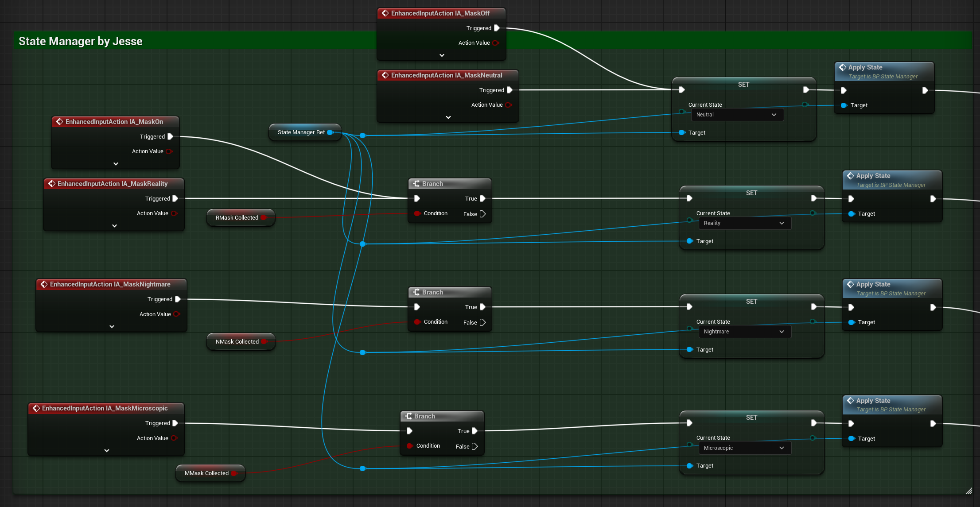The image size is (980, 507).
Task: Select the MMask Collected variable node
Action: click(x=207, y=473)
